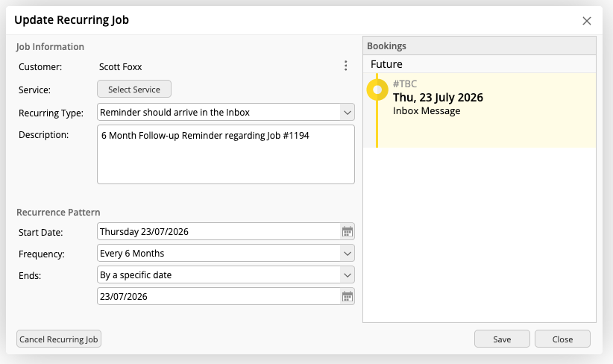Open the Start Date calendar picker
The height and width of the screenshot is (364, 613).
pos(348,231)
